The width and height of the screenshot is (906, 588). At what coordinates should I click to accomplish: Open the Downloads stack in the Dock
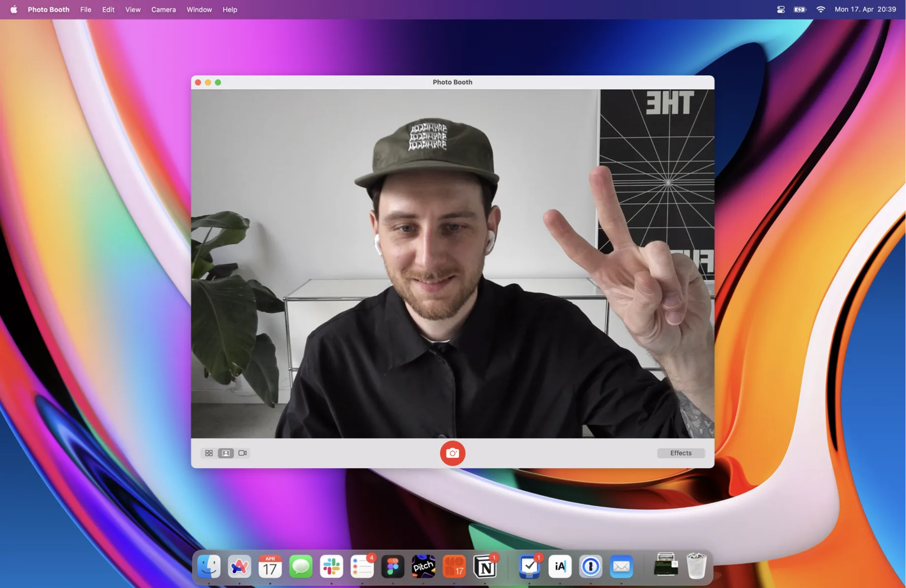point(666,565)
